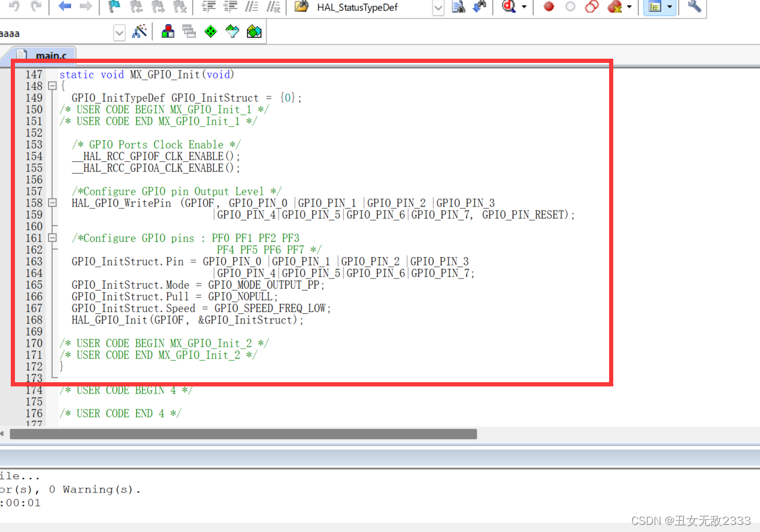The height and width of the screenshot is (532, 760).
Task: Unindent the selected lines
Action: click(x=231, y=7)
